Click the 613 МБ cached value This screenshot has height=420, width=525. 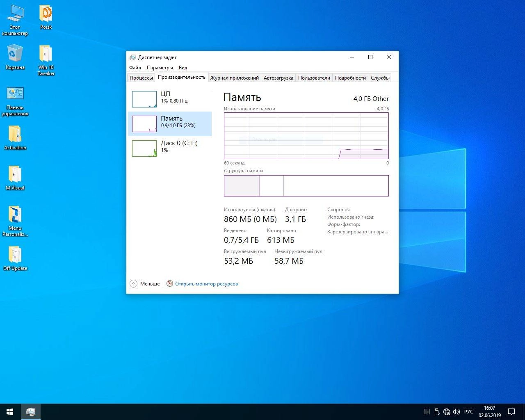(281, 240)
